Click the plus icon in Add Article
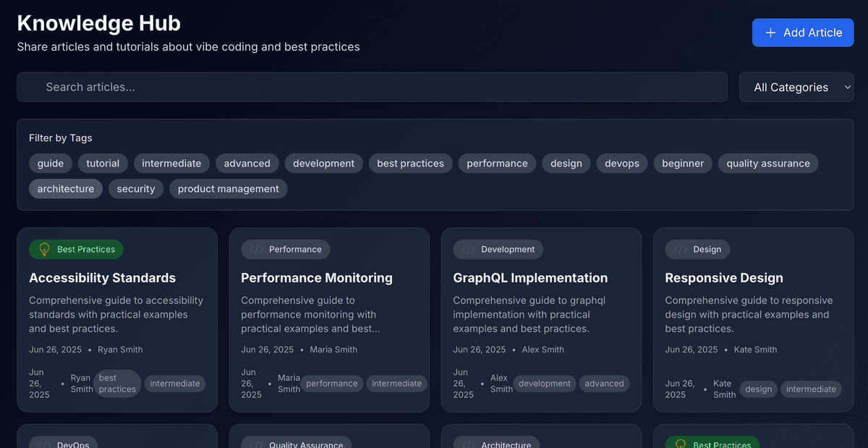Image resolution: width=868 pixels, height=448 pixels. point(770,33)
